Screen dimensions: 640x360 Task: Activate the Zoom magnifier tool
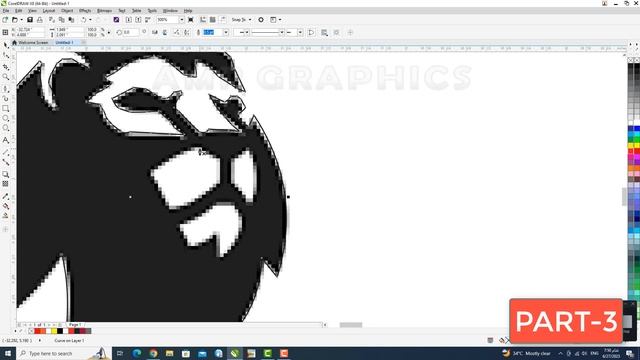pos(5,77)
